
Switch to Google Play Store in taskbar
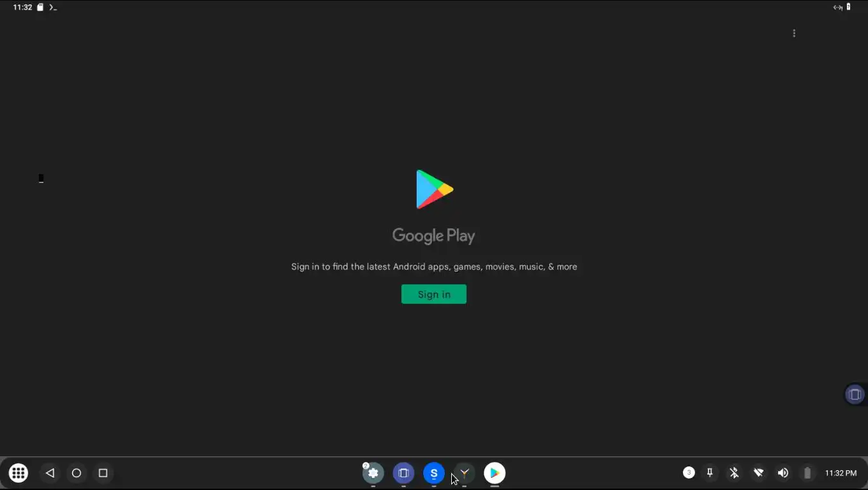(x=495, y=473)
